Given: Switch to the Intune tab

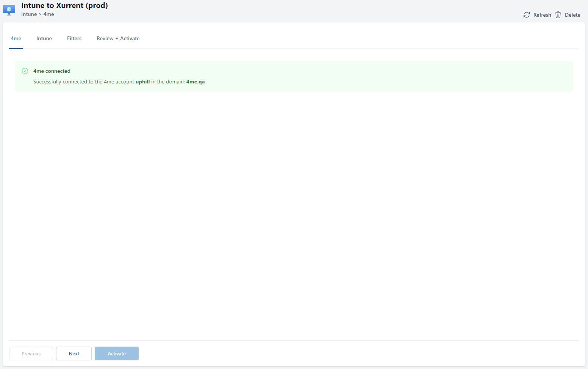Looking at the screenshot, I should [x=44, y=39].
